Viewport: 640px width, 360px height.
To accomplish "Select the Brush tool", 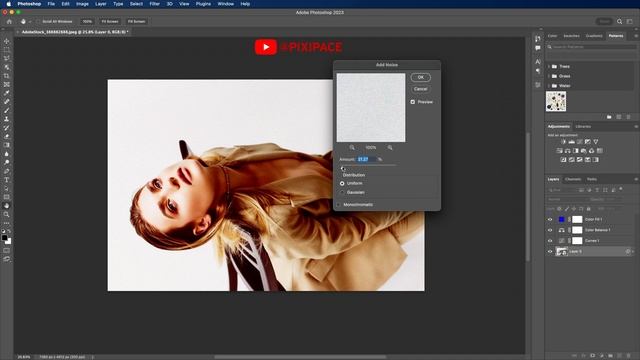I will (x=7, y=110).
